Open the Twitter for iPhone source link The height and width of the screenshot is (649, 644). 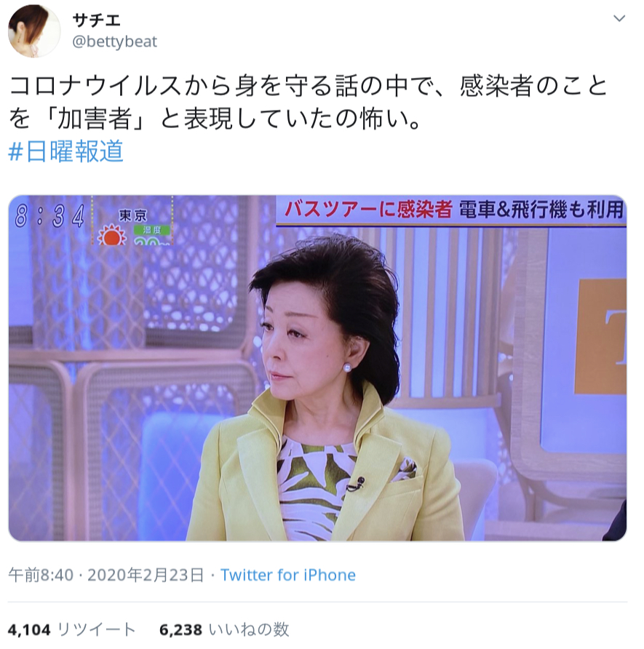[287, 575]
